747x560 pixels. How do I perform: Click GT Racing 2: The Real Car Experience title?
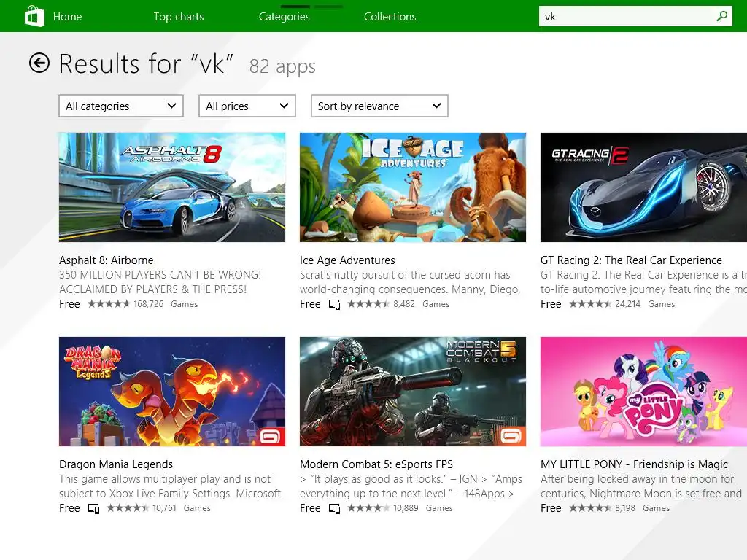tap(631, 260)
